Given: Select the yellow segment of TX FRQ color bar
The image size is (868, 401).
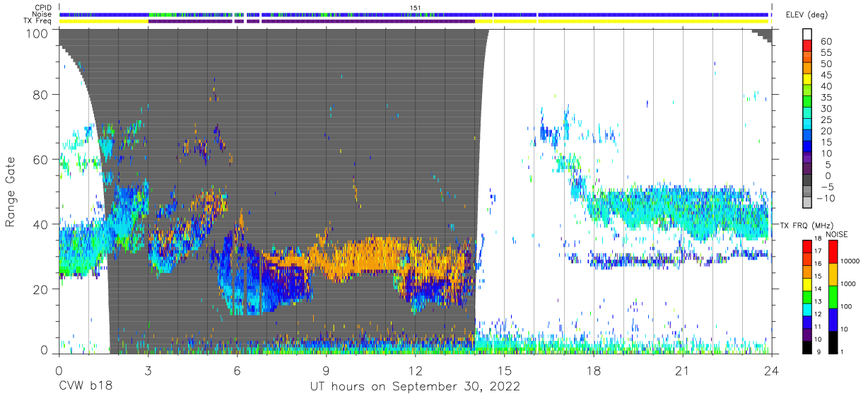Looking at the screenshot, I should [808, 284].
